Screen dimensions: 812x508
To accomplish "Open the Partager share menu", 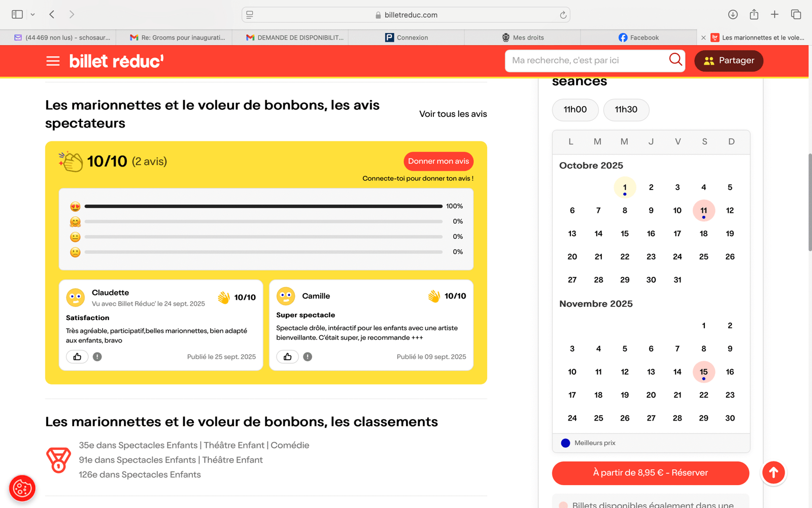I will click(x=728, y=60).
